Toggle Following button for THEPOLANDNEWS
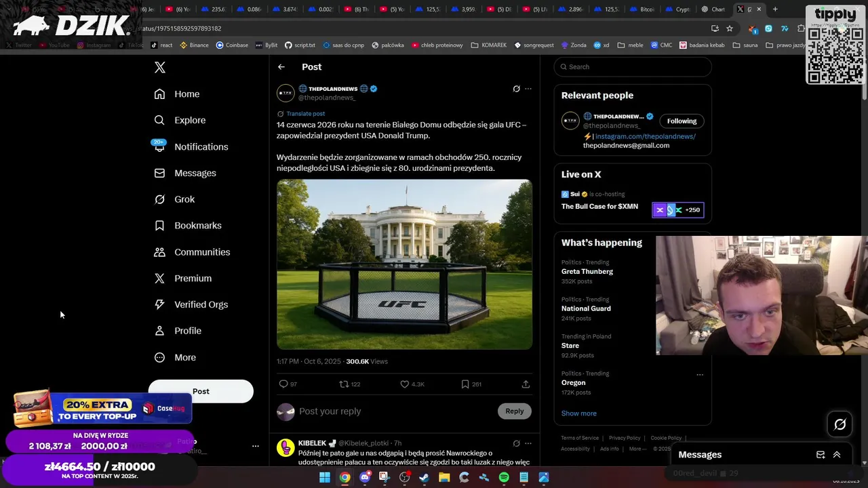The width and height of the screenshot is (868, 488). 682,121
